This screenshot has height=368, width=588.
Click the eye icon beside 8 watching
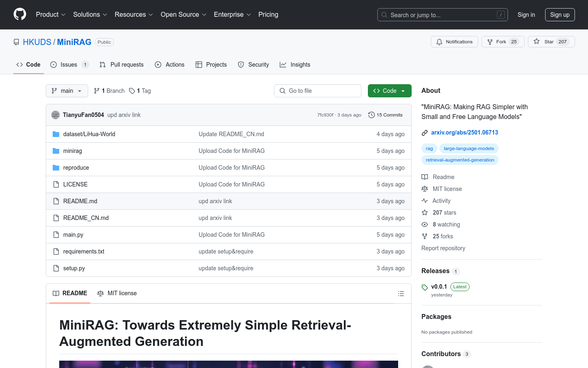(425, 224)
